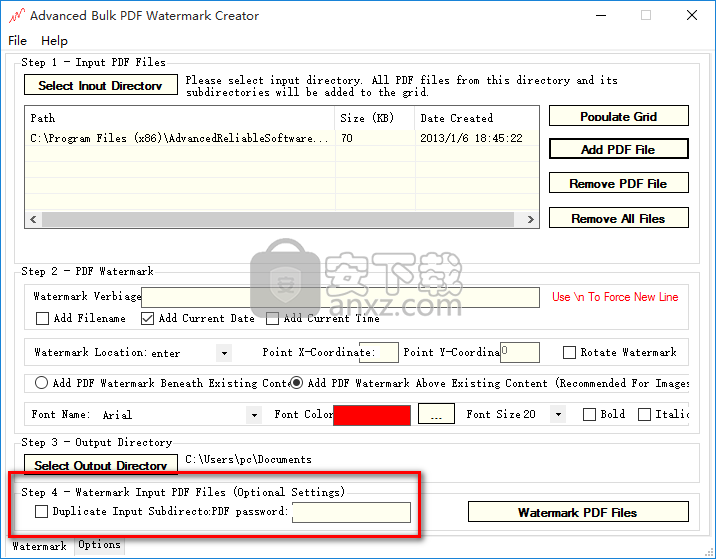Click the grid's right scroll arrow
The image size is (716, 559).
[530, 219]
